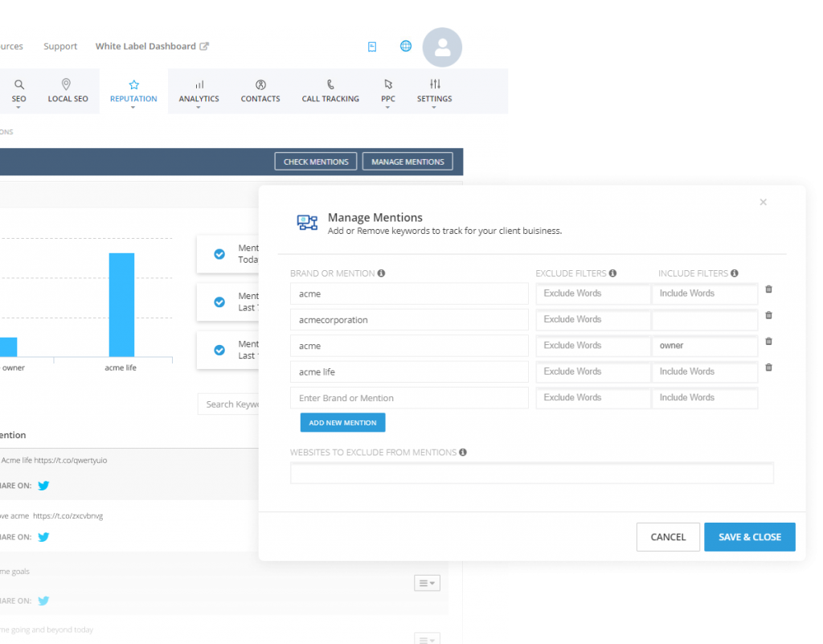Click the Reputation star icon
Viewport: 823px width, 644px height.
[134, 84]
